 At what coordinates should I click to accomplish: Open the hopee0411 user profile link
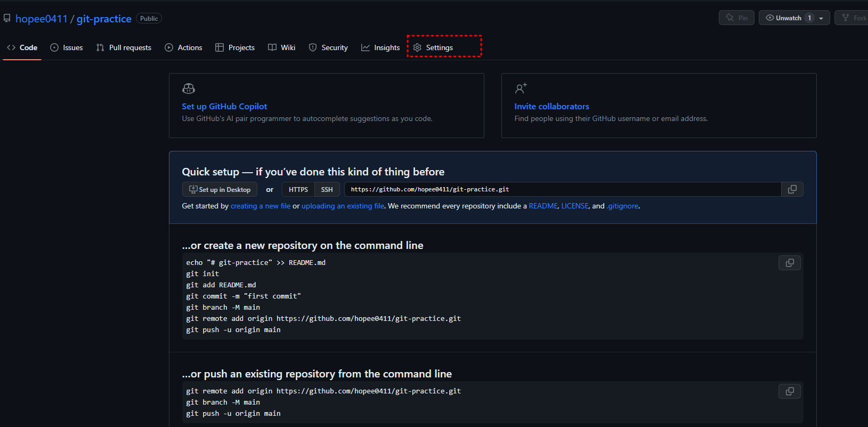pos(42,19)
